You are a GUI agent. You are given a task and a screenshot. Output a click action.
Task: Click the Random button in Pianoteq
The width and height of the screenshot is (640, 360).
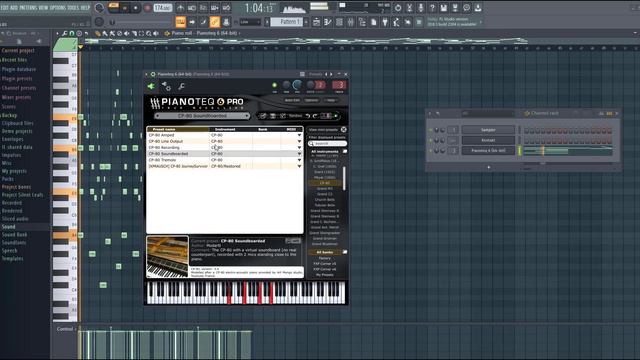pos(295,116)
